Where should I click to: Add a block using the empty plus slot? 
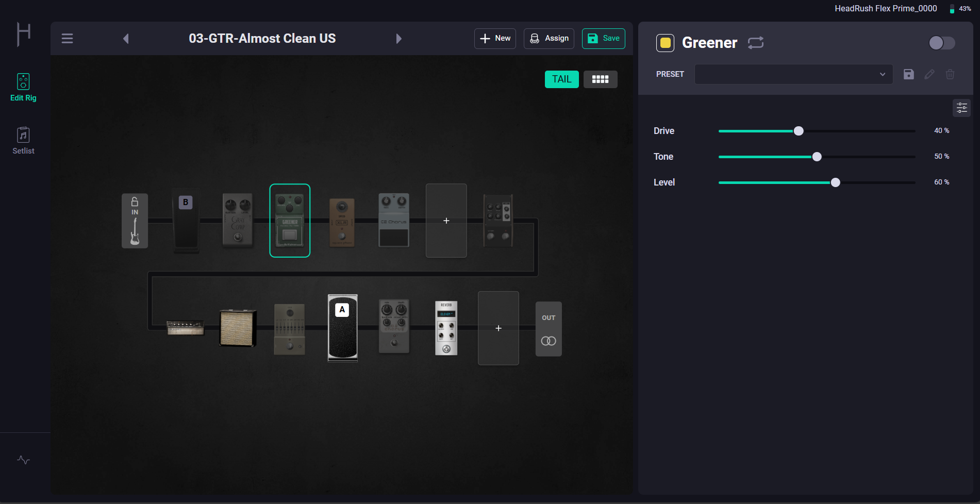pos(446,221)
